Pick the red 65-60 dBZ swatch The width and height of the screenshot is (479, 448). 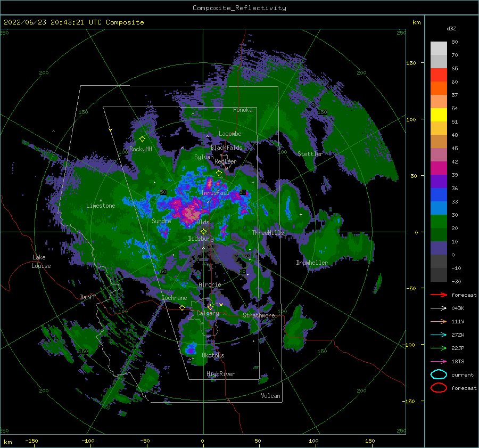coord(439,75)
